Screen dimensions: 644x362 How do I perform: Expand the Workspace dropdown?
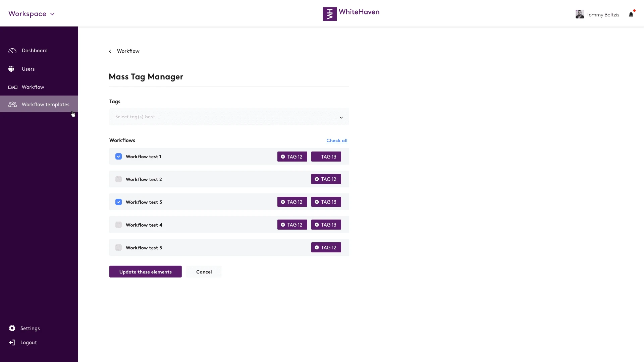click(32, 14)
